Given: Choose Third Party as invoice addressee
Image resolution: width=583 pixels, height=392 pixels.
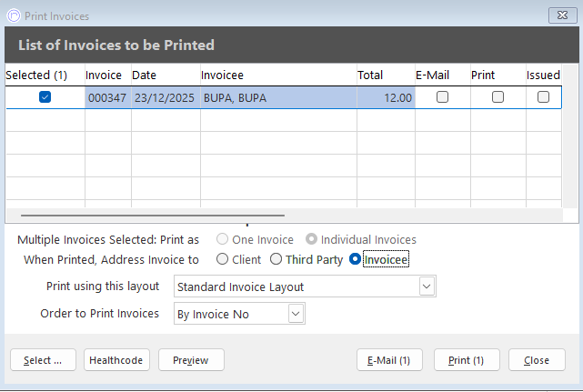Looking at the screenshot, I should click(x=276, y=259).
